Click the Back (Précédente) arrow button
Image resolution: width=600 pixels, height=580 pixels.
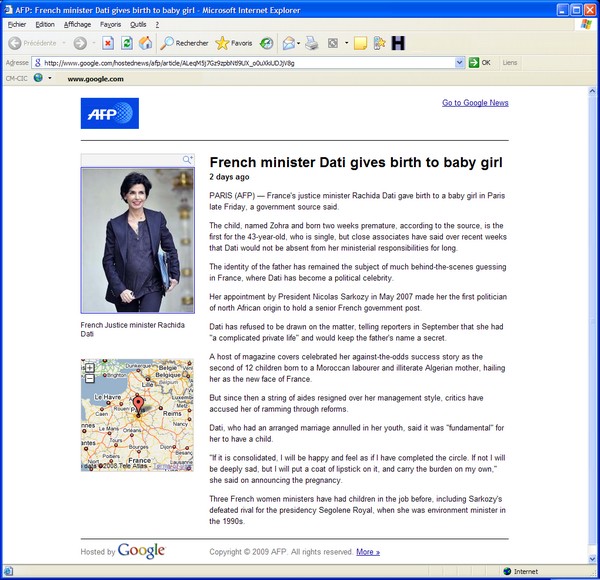(15, 43)
